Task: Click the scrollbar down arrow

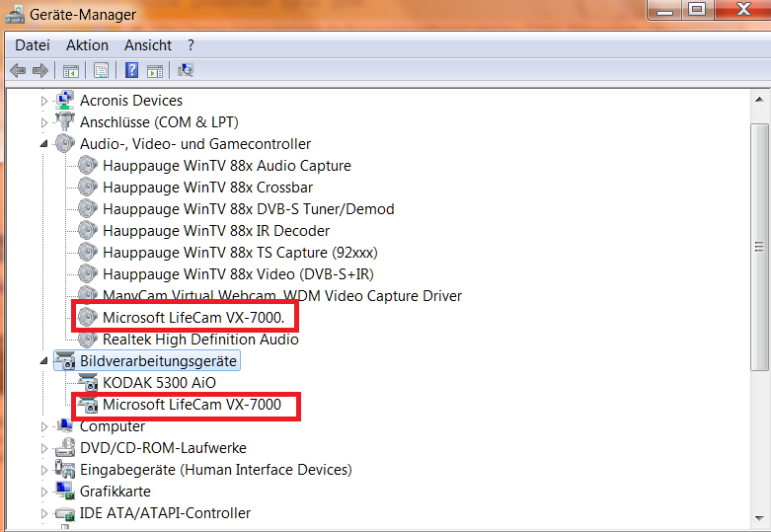Action: (x=759, y=519)
